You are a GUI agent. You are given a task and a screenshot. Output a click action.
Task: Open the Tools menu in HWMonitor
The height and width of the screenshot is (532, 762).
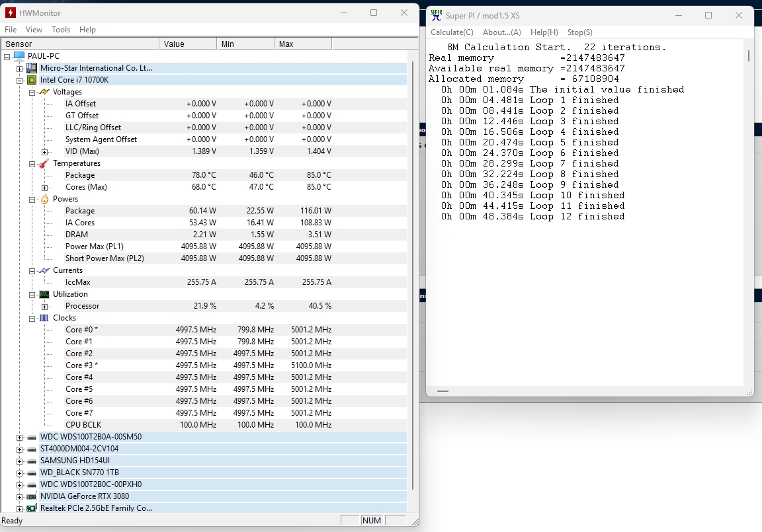(x=61, y=30)
